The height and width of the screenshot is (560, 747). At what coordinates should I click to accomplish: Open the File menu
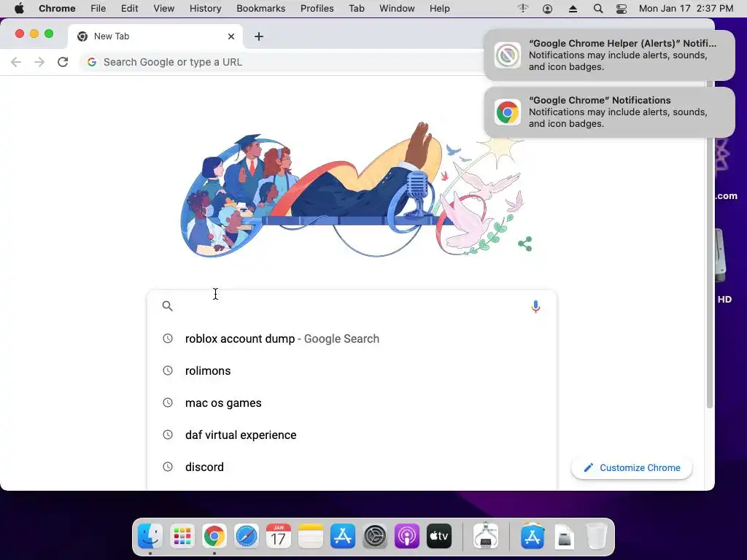(x=98, y=8)
